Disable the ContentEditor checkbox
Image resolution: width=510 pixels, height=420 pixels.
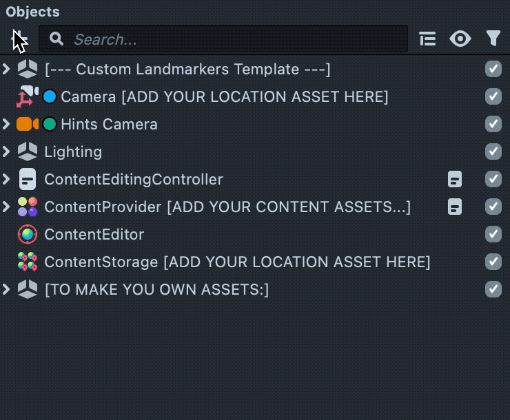pos(493,235)
